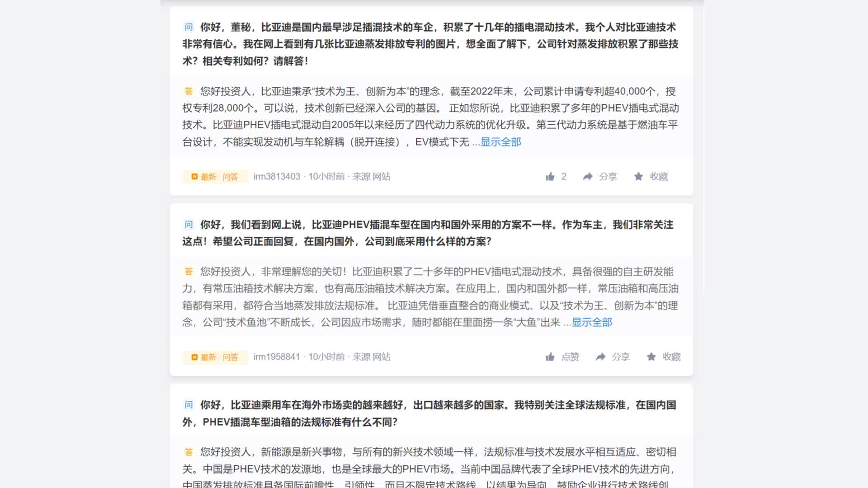Click 来源 网站 text on irm1958841 post
Viewport: 868px width, 488px height.
pyautogui.click(x=372, y=357)
